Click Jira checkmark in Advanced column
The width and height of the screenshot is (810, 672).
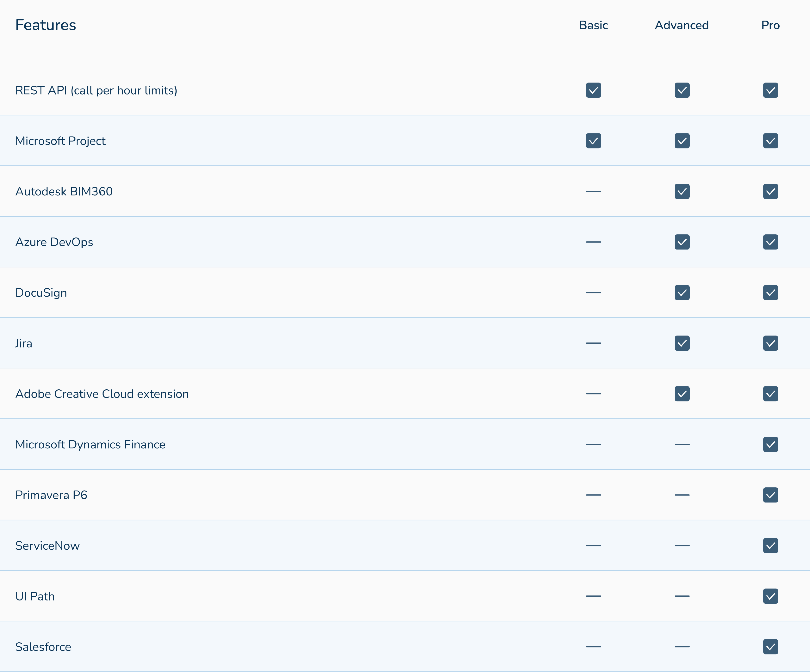[x=682, y=343]
